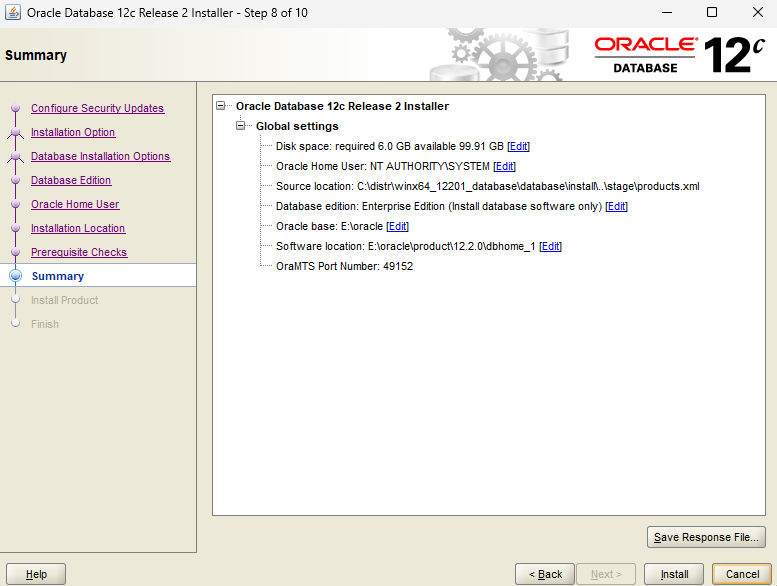Click the disabled Next button
This screenshot has width=777, height=586.
pyautogui.click(x=606, y=574)
